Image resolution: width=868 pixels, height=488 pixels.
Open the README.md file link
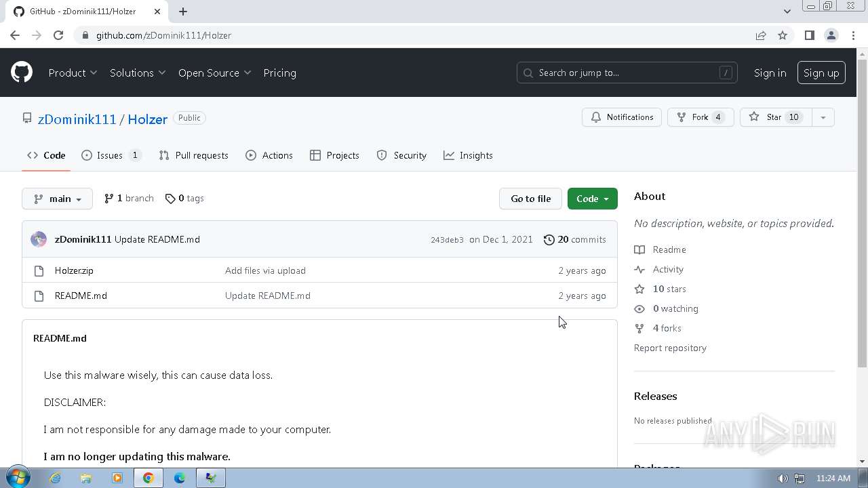pos(81,296)
